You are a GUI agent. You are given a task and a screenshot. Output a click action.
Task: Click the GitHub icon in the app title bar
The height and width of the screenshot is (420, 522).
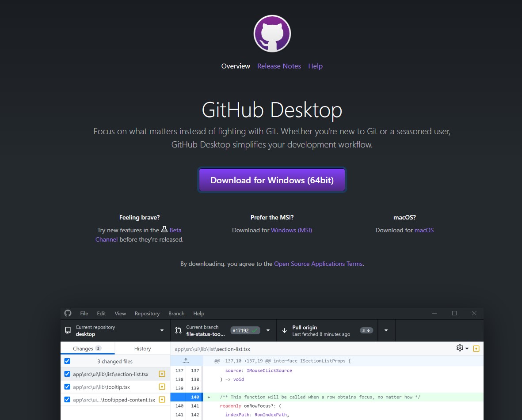[x=68, y=313]
